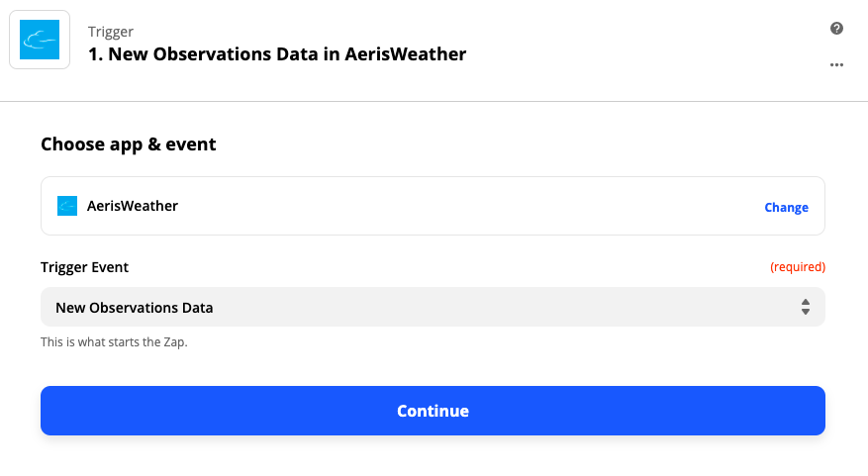
Task: Select 'New Observations Data' value in dropdown
Action: [x=135, y=308]
